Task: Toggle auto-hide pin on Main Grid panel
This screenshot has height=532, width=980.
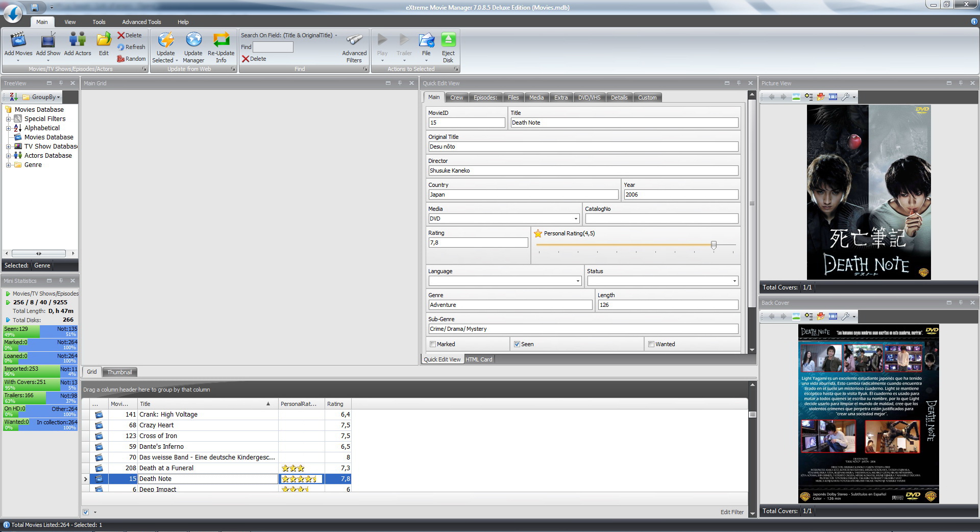Action: (400, 83)
